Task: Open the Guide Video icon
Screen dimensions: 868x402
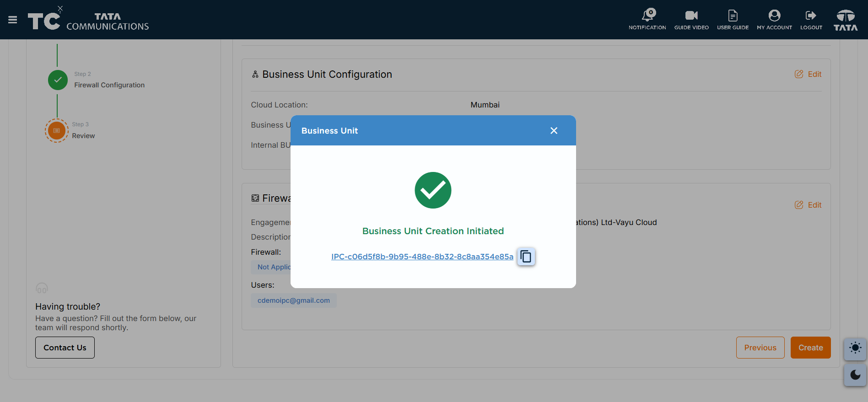Action: click(691, 19)
